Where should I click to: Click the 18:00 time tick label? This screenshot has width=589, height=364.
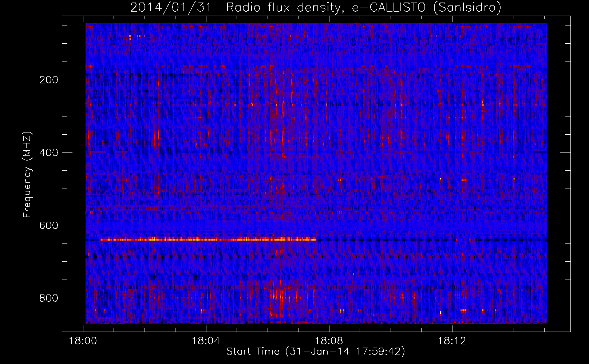click(83, 341)
